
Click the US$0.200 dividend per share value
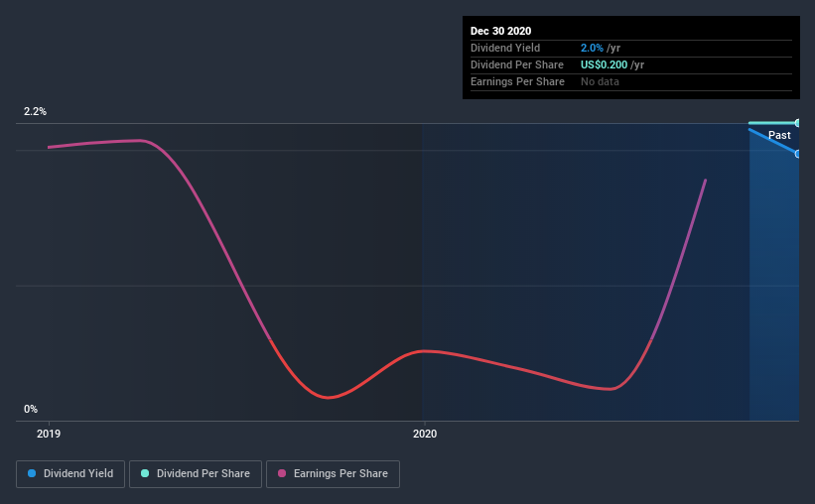[604, 64]
